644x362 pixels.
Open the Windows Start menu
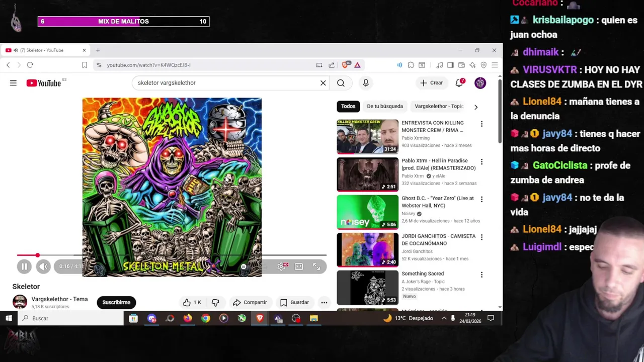[x=9, y=318]
